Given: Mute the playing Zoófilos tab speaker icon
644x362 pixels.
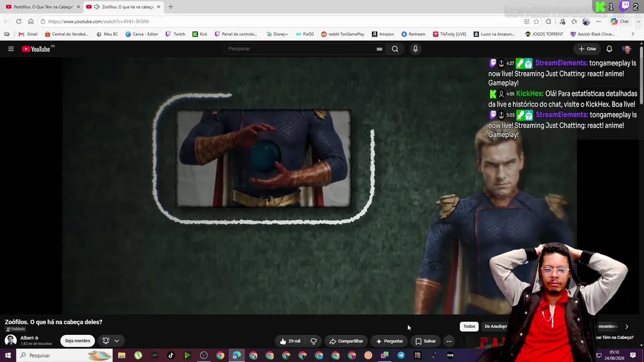Looking at the screenshot, I should pos(96,7).
